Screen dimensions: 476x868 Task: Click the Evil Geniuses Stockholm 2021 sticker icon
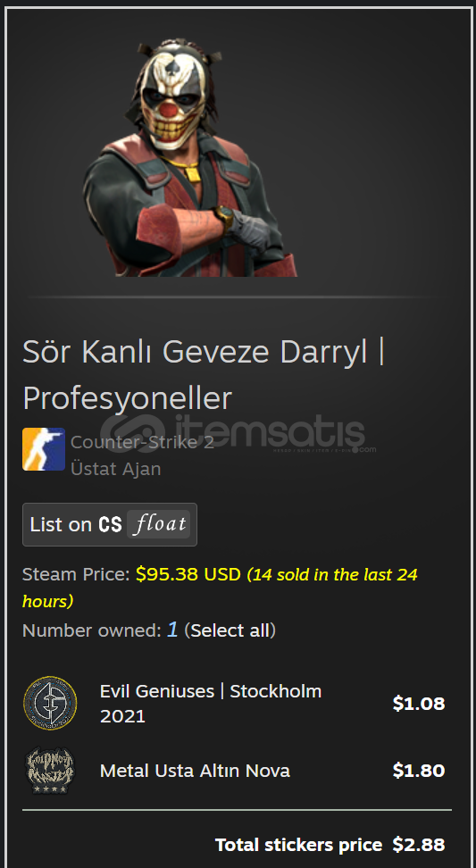[50, 703]
